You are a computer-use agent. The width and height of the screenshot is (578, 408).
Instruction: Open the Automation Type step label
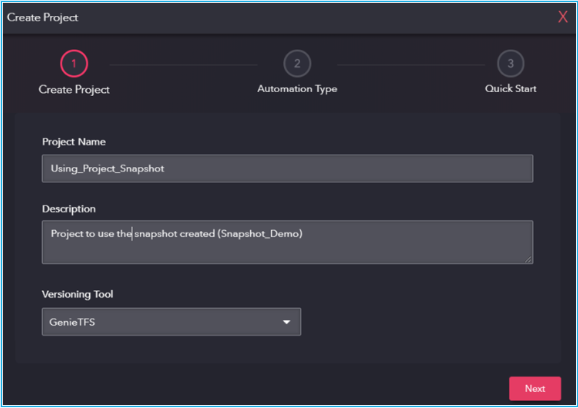pyautogui.click(x=297, y=89)
